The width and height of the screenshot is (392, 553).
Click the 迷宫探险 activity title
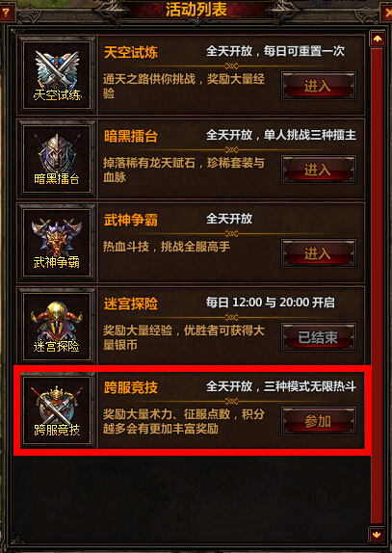tap(131, 304)
